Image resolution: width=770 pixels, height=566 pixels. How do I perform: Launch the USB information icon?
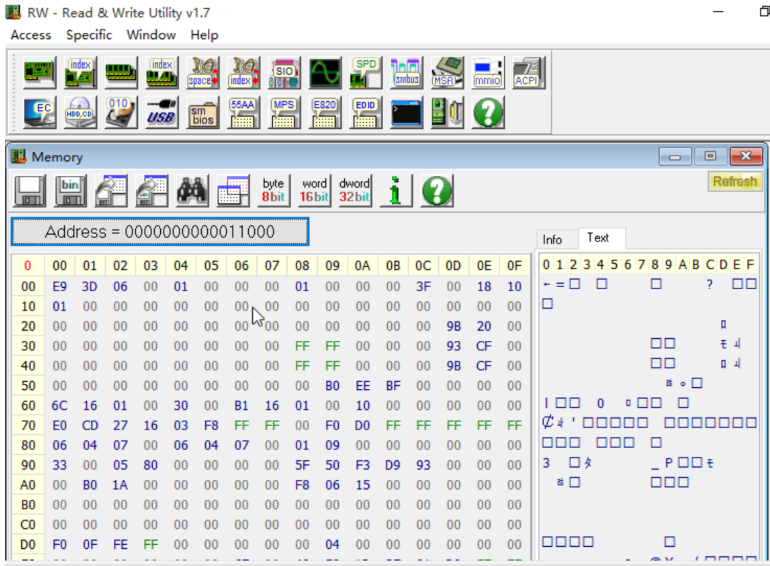(162, 112)
